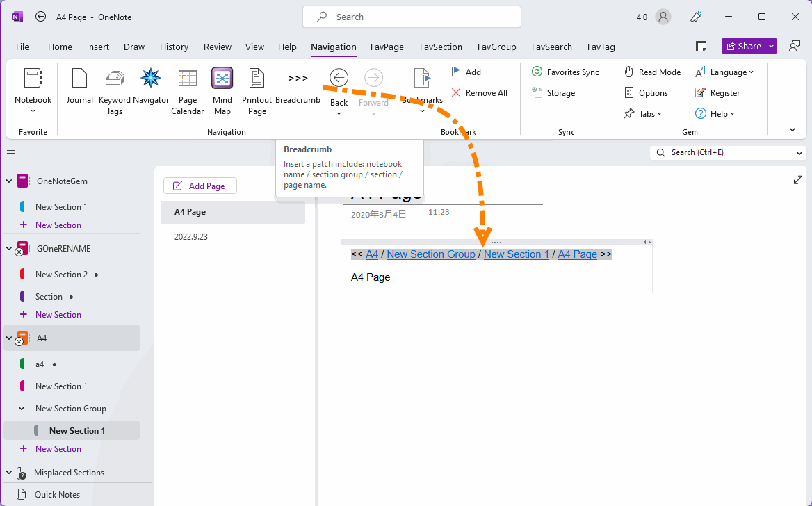Click the title bar Search box

412,17
